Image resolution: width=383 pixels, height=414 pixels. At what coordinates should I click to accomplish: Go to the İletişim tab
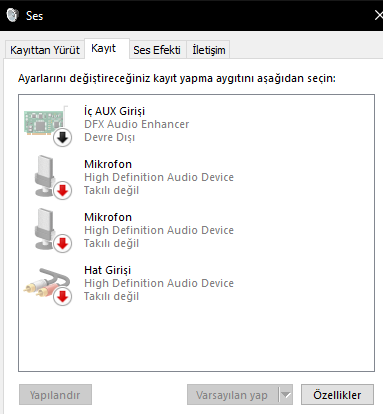point(209,50)
